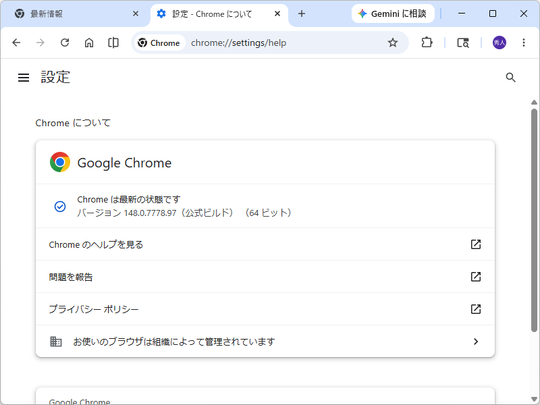
Task: Click the forward navigation arrow
Action: click(x=40, y=43)
